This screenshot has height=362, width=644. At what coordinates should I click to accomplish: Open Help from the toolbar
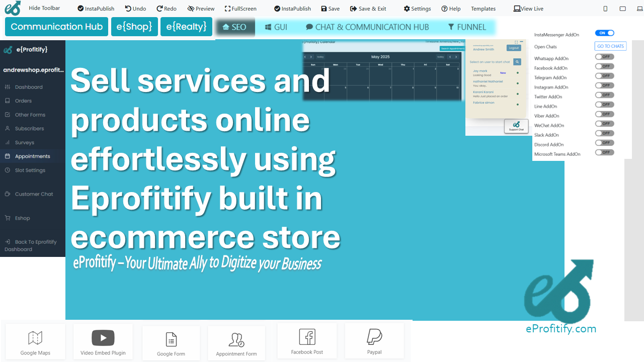(451, 9)
